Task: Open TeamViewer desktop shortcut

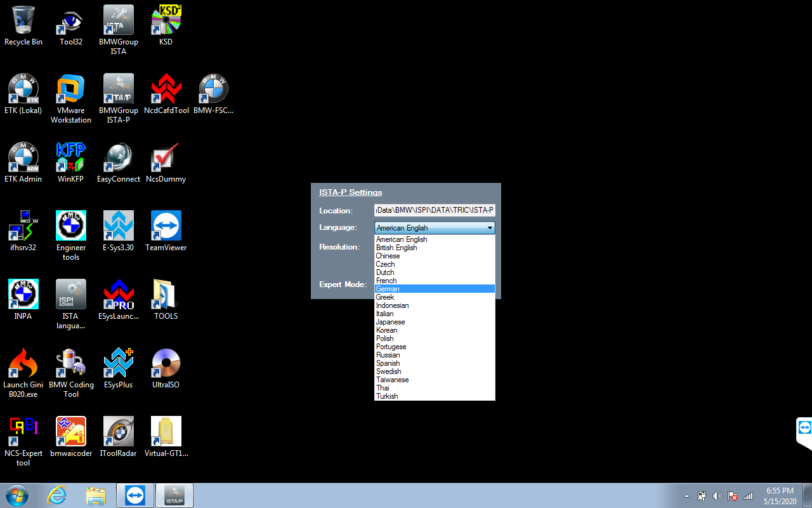Action: [166, 231]
